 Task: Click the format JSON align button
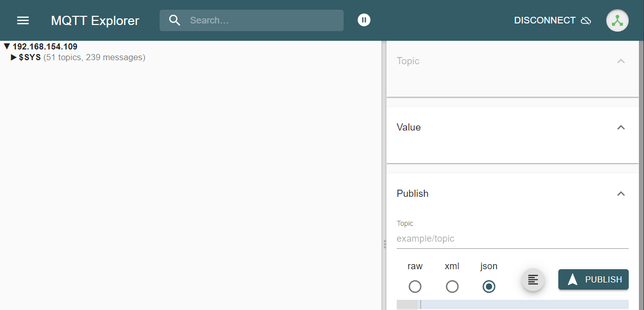click(533, 280)
